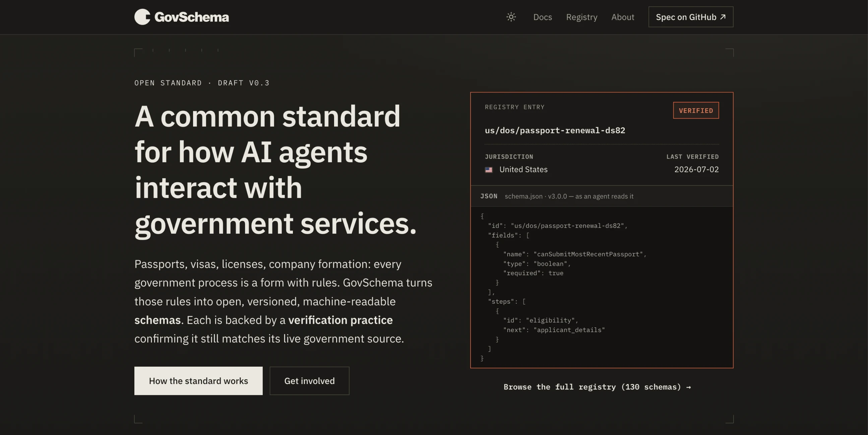Click the bold verification practice text
The image size is (868, 435).
point(340,320)
